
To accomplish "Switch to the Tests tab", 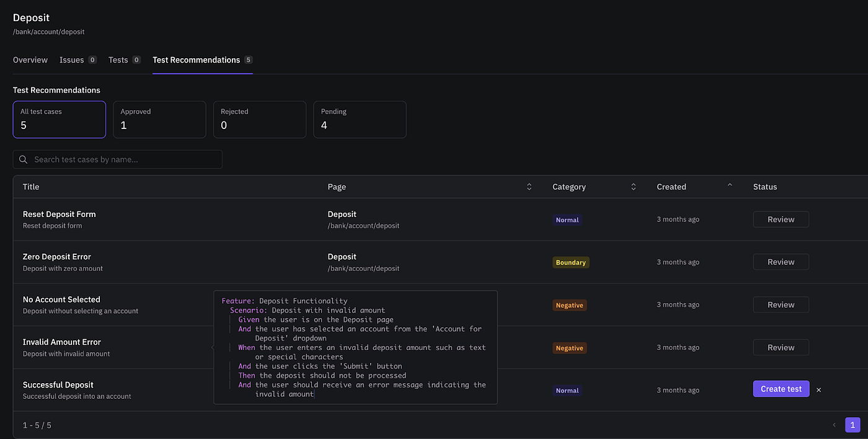I will coord(125,60).
